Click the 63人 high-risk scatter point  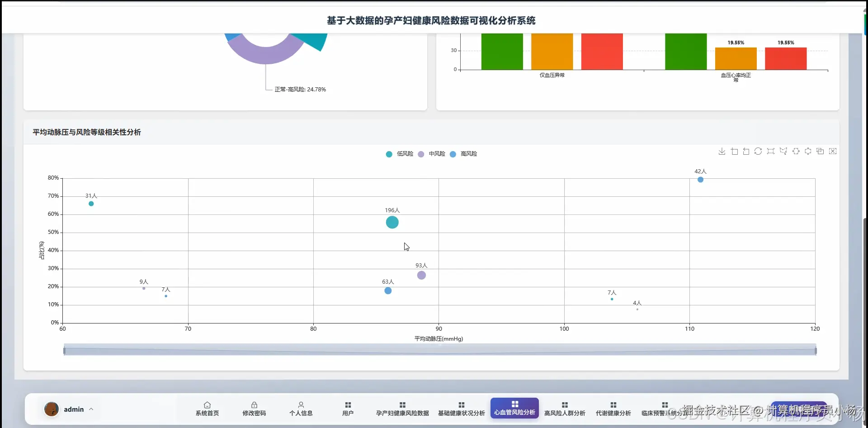(388, 290)
